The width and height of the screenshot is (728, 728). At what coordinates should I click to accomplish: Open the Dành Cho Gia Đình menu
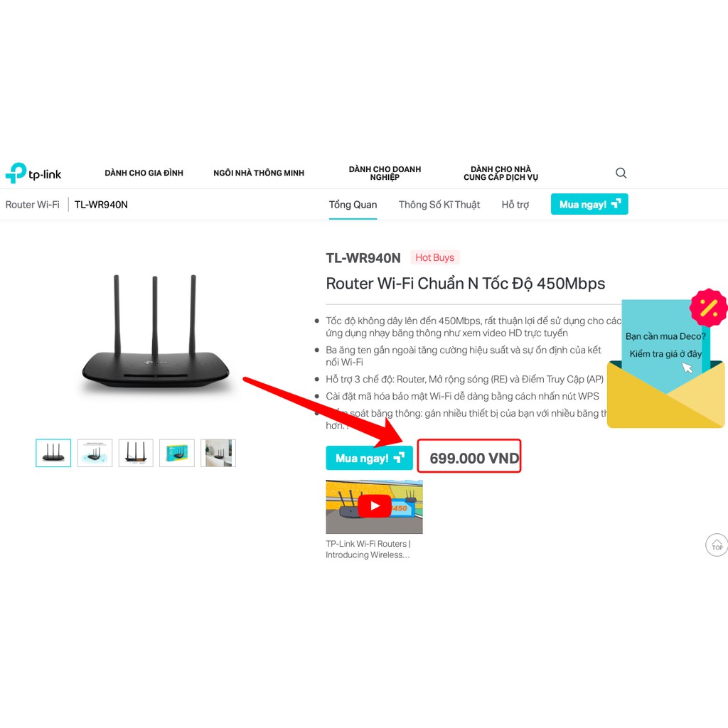tap(144, 173)
